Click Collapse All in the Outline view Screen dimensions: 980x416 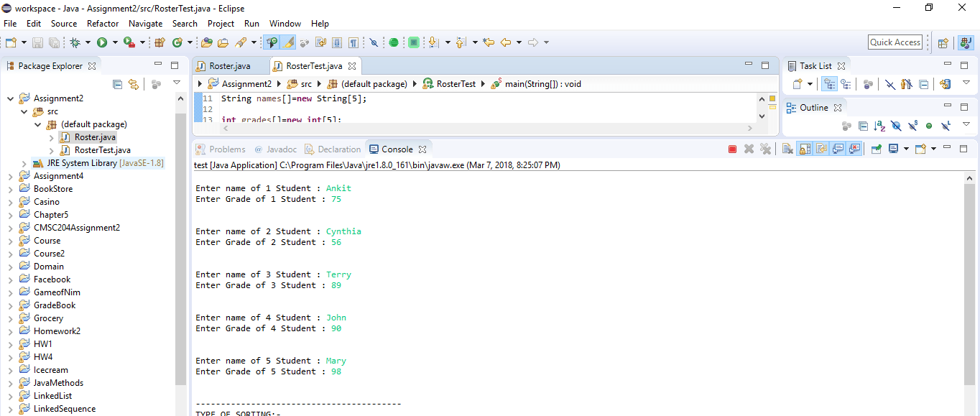pyautogui.click(x=863, y=126)
